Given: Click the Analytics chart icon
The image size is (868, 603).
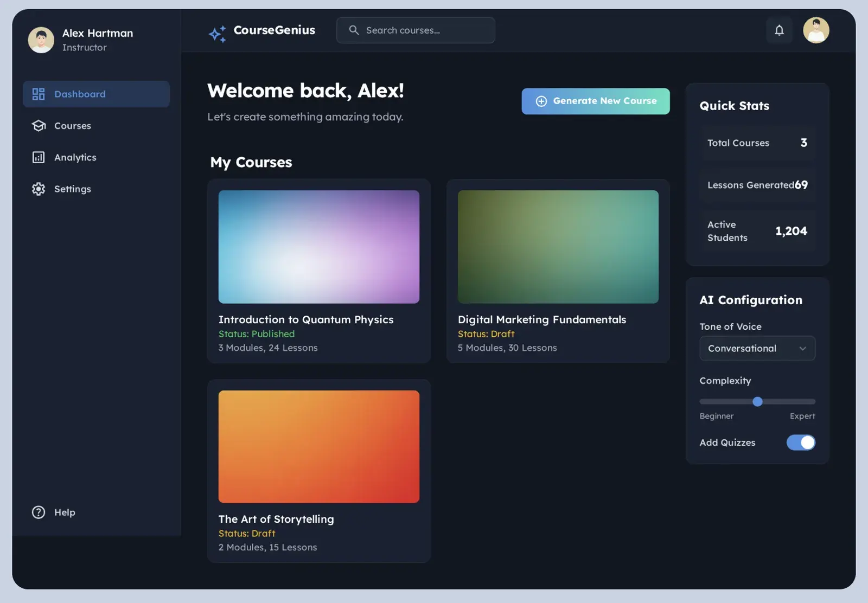Looking at the screenshot, I should pos(39,157).
